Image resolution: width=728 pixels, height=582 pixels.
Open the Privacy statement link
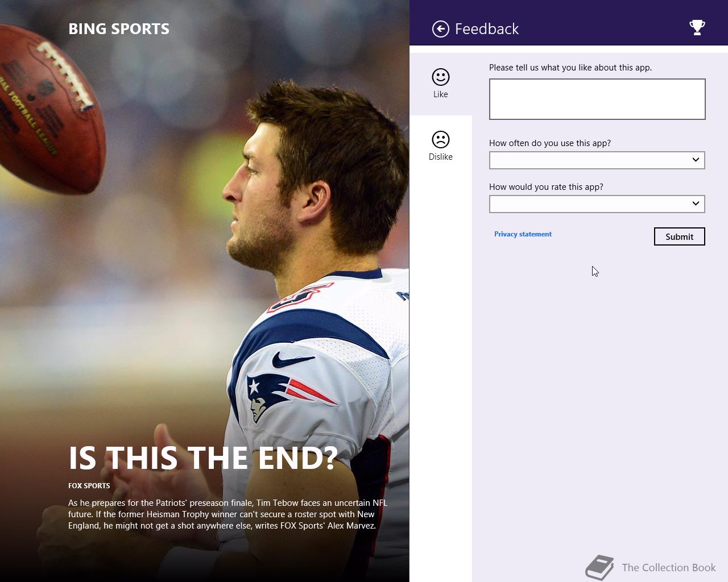pos(523,234)
